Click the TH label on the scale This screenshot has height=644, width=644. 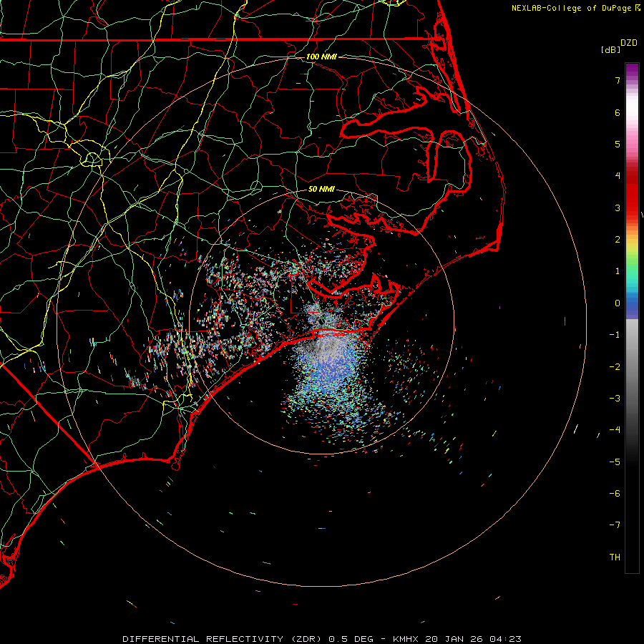[x=615, y=557]
